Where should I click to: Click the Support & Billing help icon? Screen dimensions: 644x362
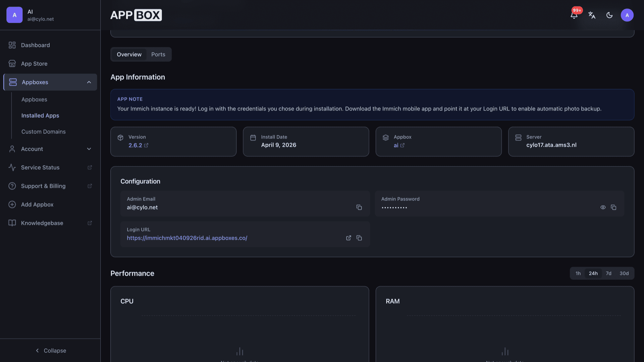click(x=12, y=186)
